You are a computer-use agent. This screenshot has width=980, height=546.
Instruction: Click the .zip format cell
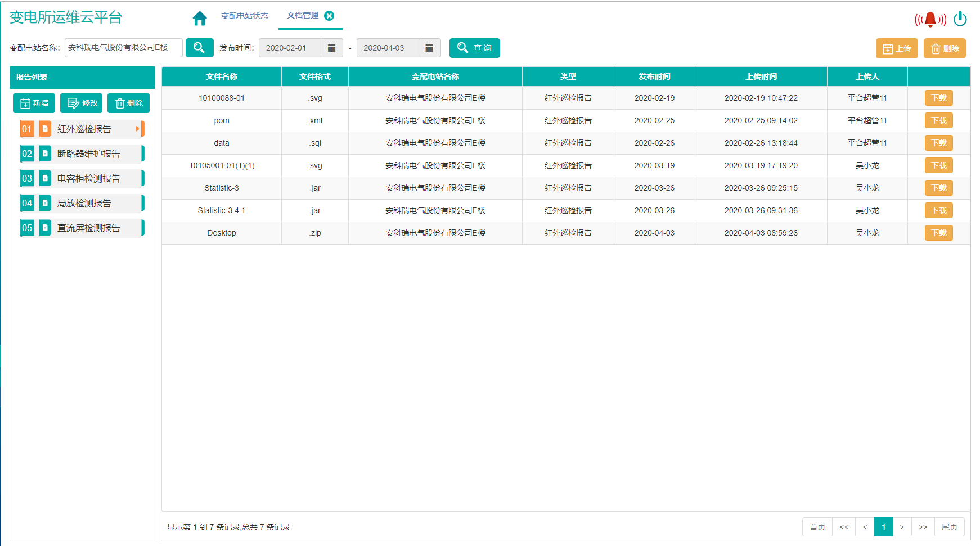pos(315,233)
